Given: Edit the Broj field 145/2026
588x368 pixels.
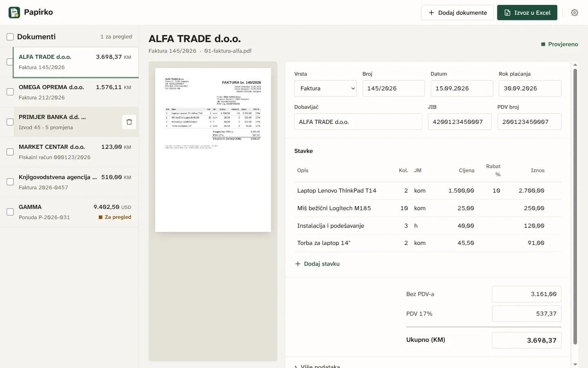Looking at the screenshot, I should [x=394, y=88].
